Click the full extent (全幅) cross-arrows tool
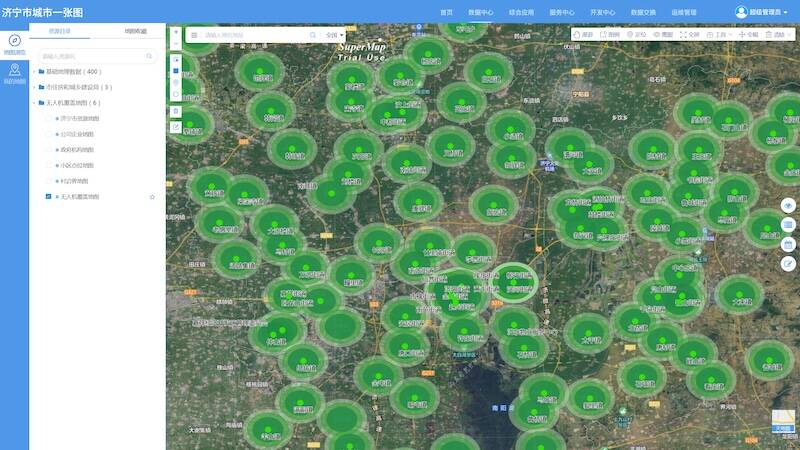 748,35
